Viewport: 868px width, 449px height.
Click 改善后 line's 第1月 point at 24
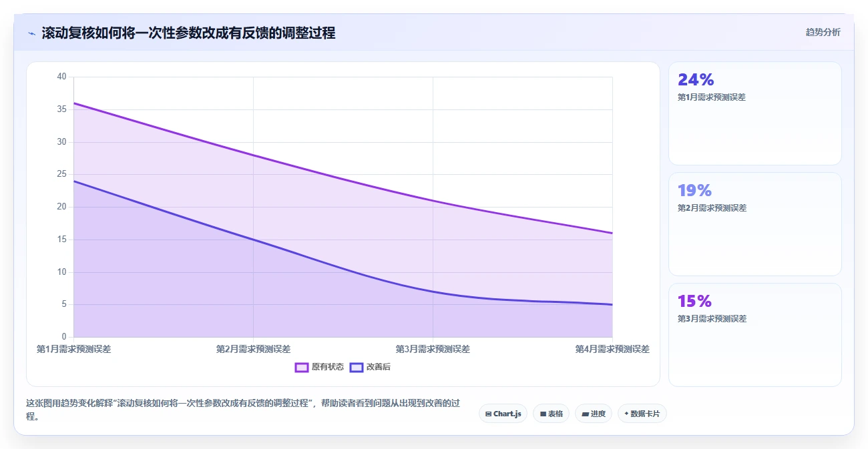(x=73, y=181)
